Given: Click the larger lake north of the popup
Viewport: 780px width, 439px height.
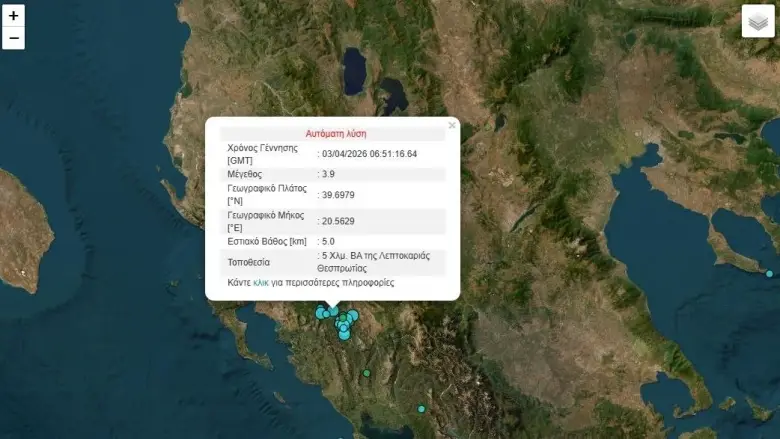Looking at the screenshot, I should (x=354, y=70).
